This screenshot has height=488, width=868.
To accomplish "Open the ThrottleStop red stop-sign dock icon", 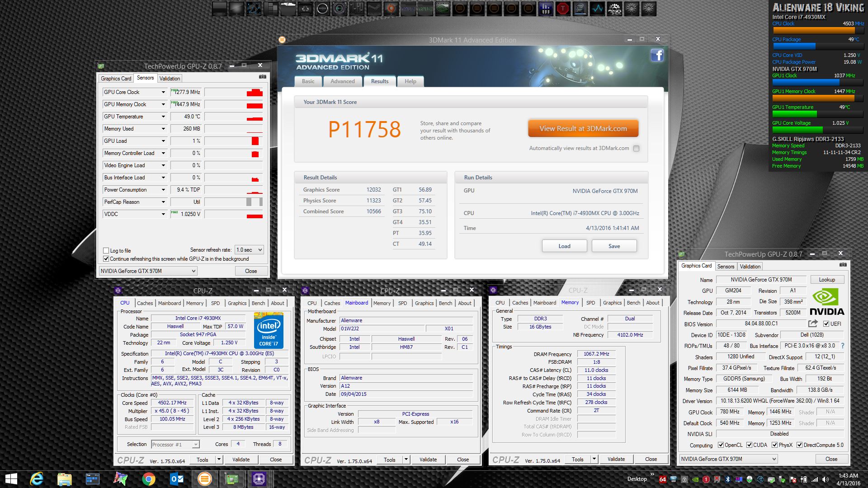I will coord(563,8).
